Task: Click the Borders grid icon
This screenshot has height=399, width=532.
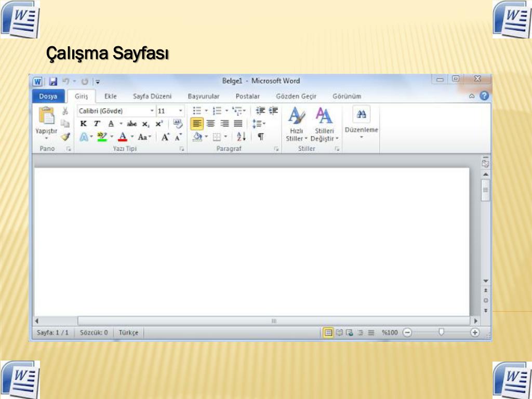Action: (217, 137)
